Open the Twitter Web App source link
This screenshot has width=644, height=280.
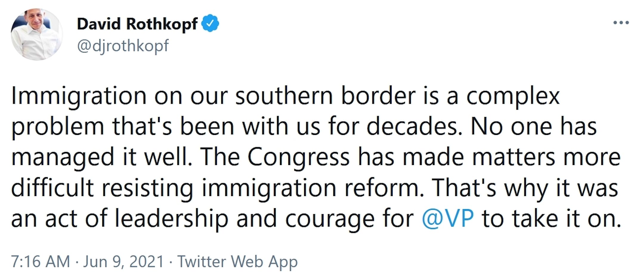[x=238, y=262]
